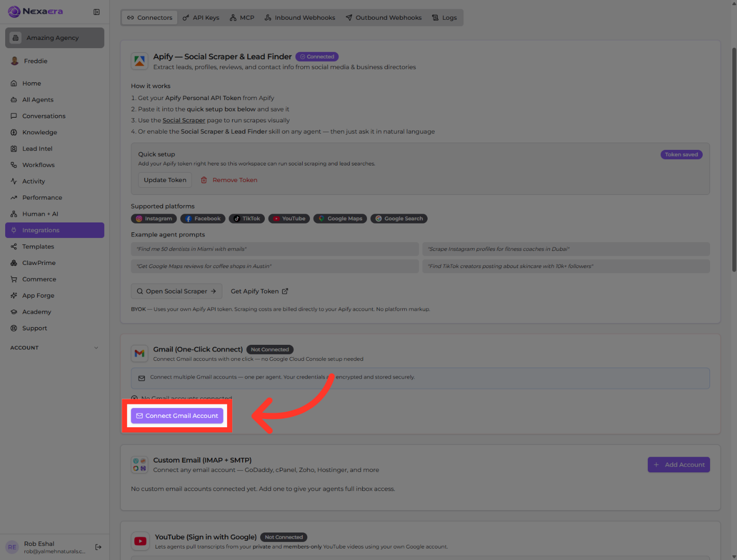The height and width of the screenshot is (560, 737).
Task: Click the Templates share icon
Action: point(14,247)
